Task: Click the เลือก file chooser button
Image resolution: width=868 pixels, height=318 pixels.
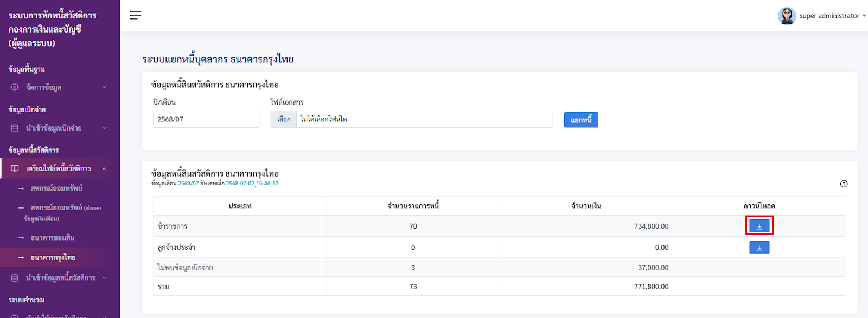Action: (x=284, y=119)
